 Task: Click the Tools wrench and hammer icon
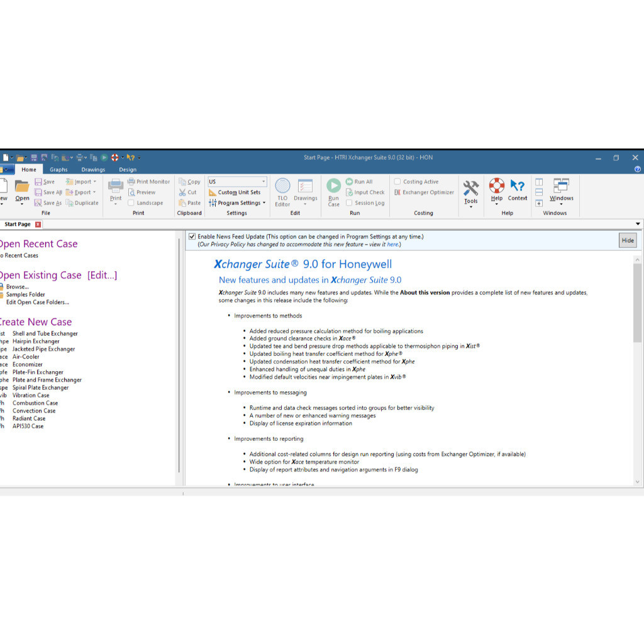[x=470, y=188]
